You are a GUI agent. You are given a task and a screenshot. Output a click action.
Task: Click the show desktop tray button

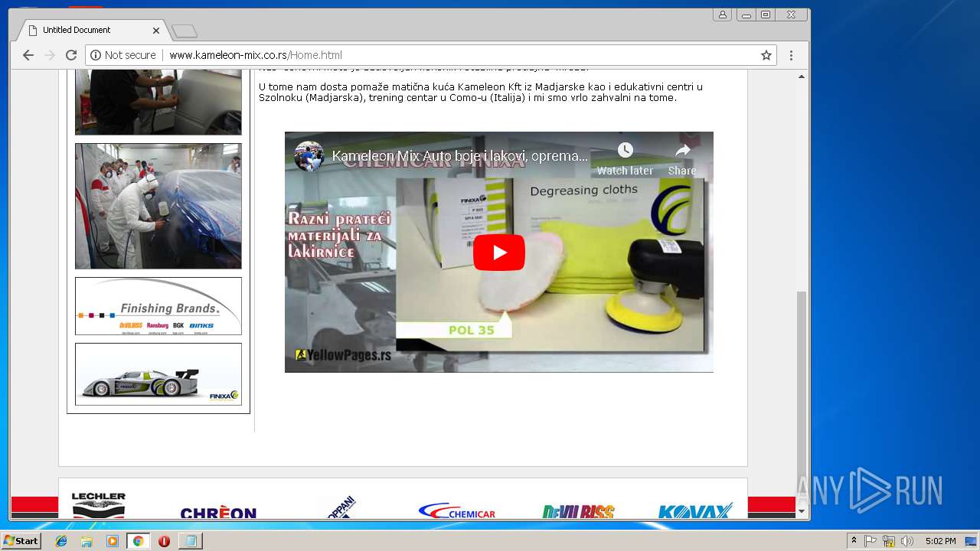(972, 541)
